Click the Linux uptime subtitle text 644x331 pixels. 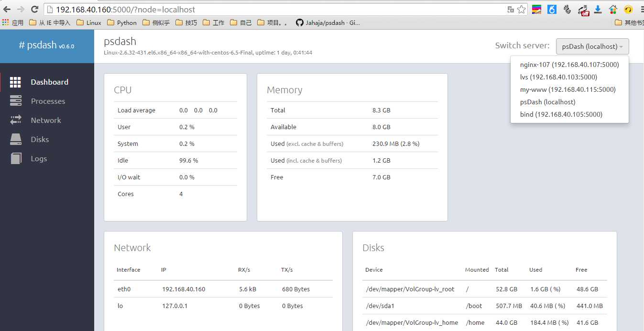(x=208, y=53)
